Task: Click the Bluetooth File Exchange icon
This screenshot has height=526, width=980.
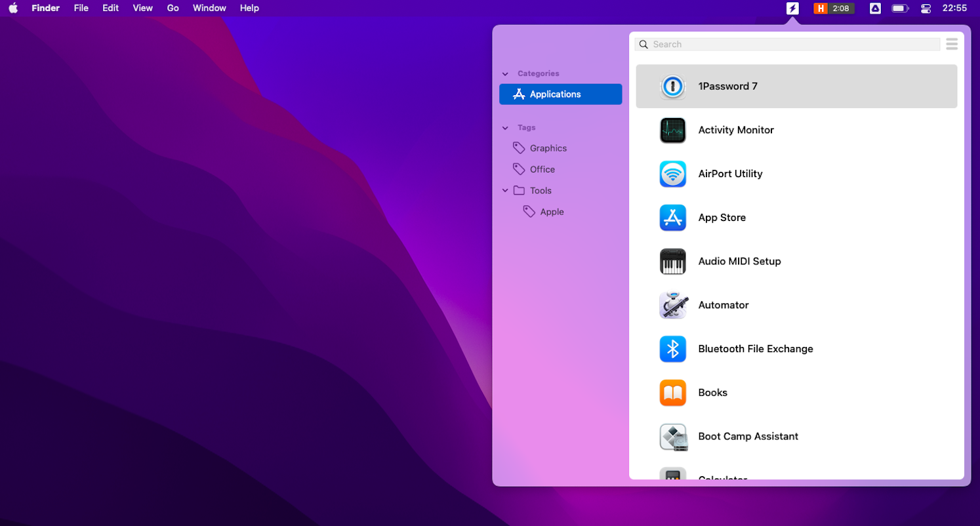Action: coord(672,349)
